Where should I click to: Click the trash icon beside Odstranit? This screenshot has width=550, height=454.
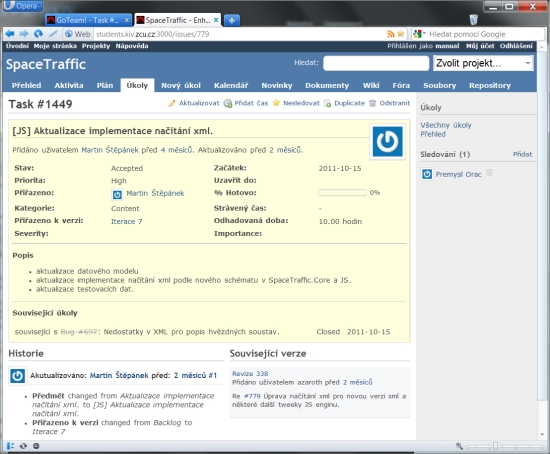coord(373,103)
